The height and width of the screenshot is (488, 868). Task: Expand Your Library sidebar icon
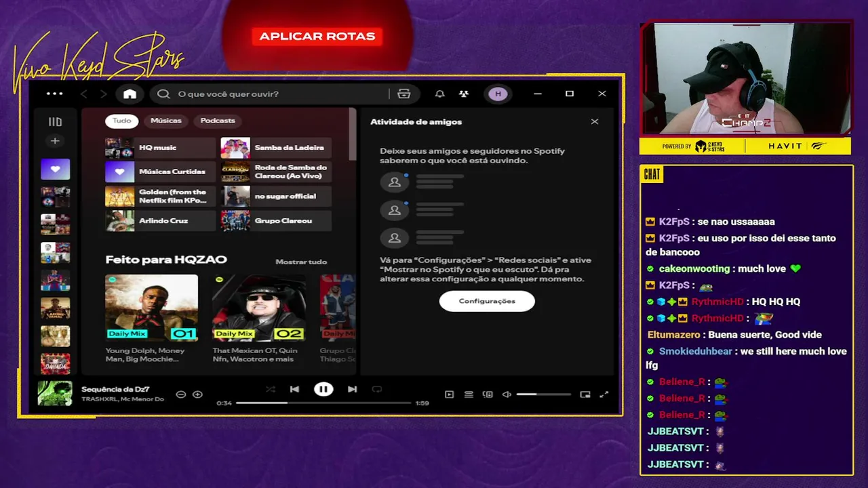[55, 122]
